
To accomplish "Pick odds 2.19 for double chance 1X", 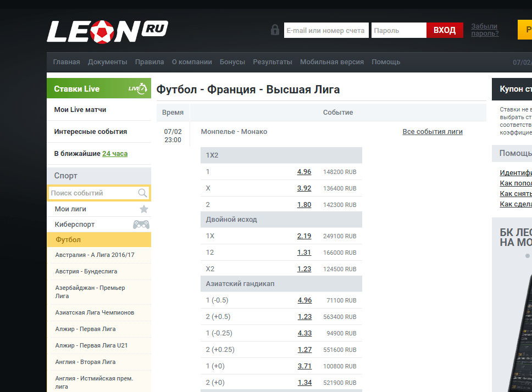I will [x=304, y=236].
